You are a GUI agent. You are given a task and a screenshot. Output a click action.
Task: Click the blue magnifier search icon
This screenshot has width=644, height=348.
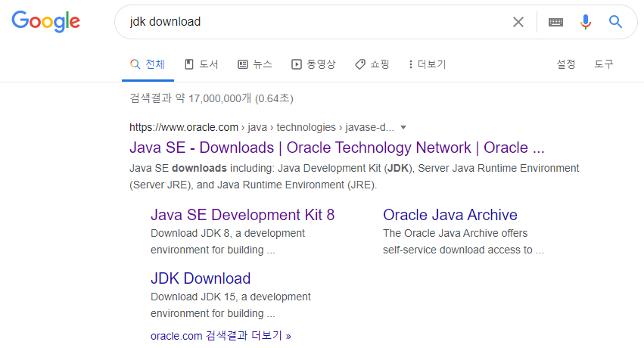click(x=615, y=21)
